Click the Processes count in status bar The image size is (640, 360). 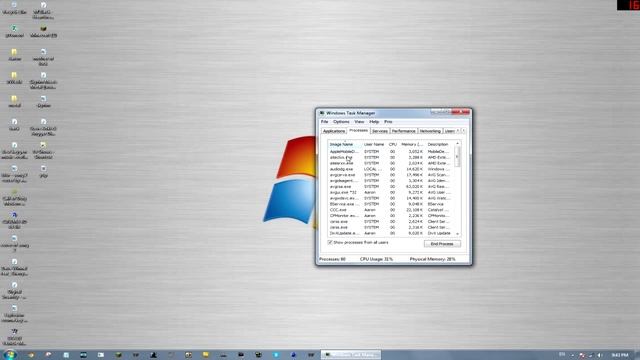[332, 259]
